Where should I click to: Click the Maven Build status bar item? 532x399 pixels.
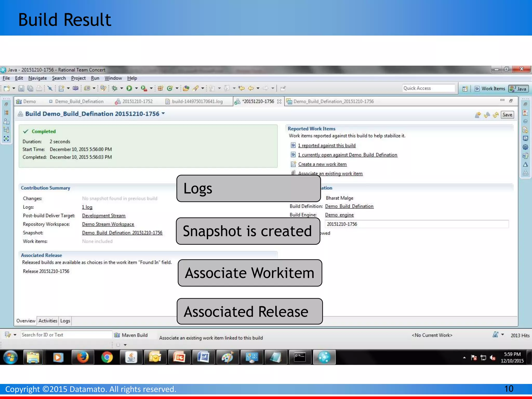point(131,335)
